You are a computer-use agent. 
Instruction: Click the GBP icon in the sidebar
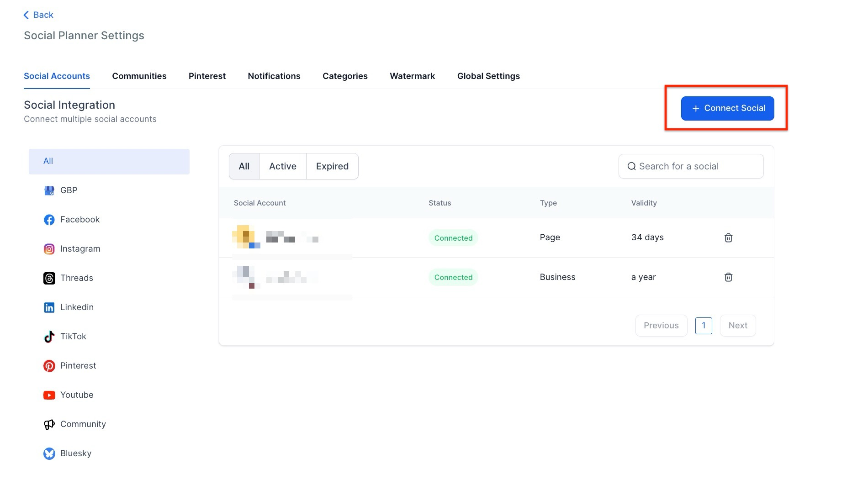pyautogui.click(x=49, y=190)
